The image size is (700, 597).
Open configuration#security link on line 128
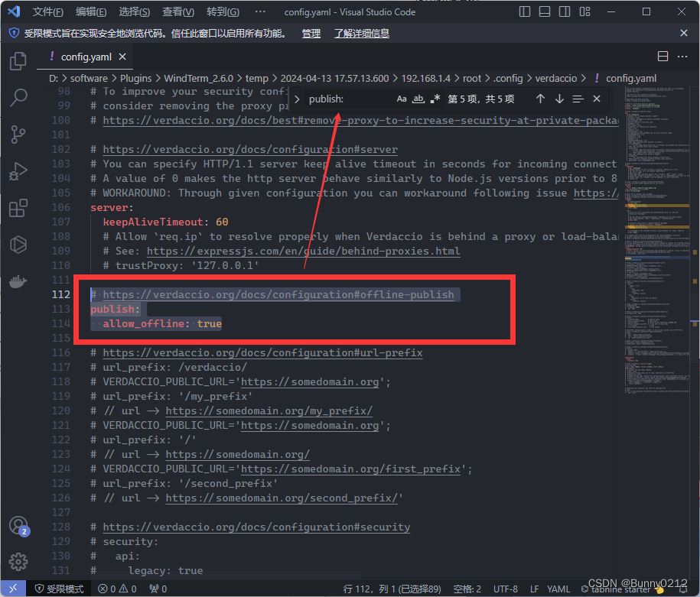click(x=256, y=527)
